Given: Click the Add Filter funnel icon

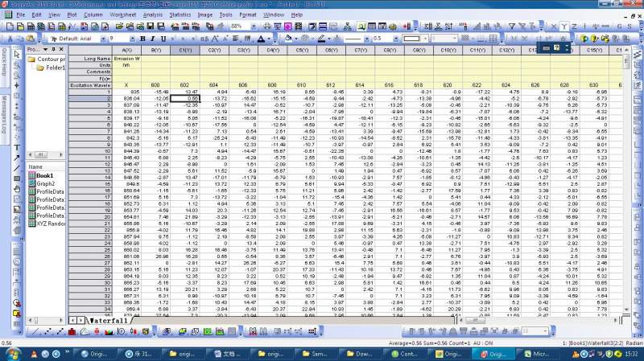Looking at the screenshot, I should (x=512, y=27).
